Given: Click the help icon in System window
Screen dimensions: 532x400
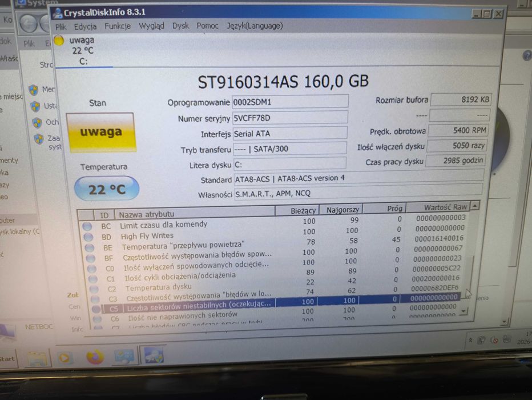Looking at the screenshot, I should (527, 55).
